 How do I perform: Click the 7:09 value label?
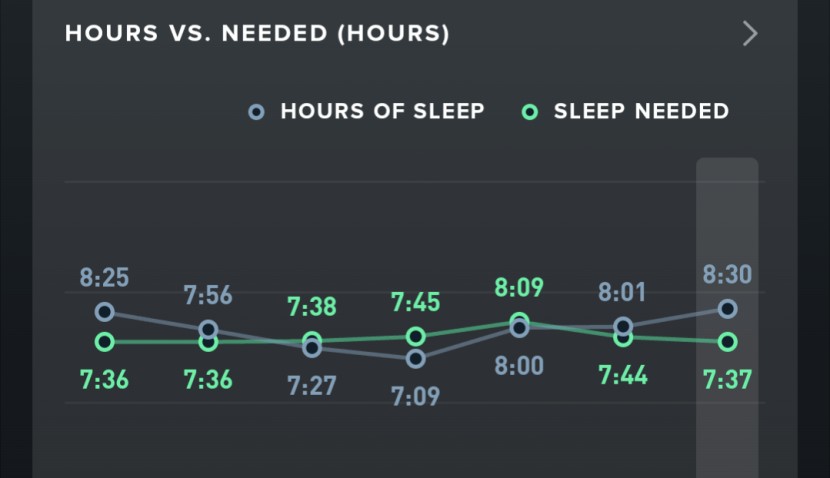(x=416, y=397)
